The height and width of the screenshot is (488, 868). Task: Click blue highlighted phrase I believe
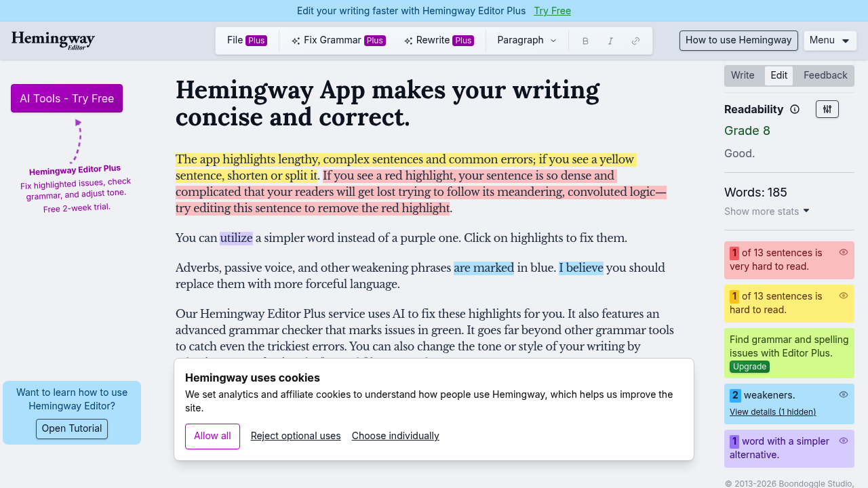coord(581,268)
